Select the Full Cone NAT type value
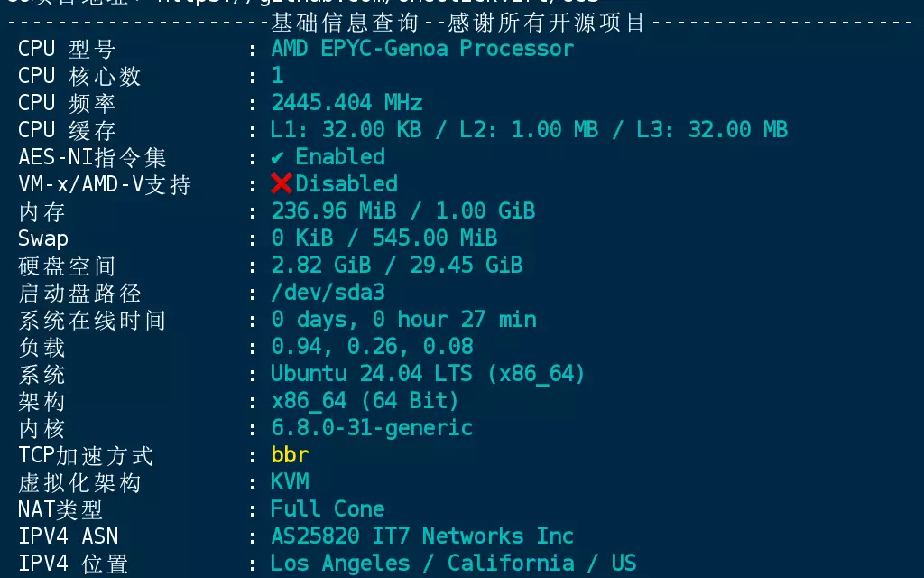924x578 pixels. click(x=328, y=509)
